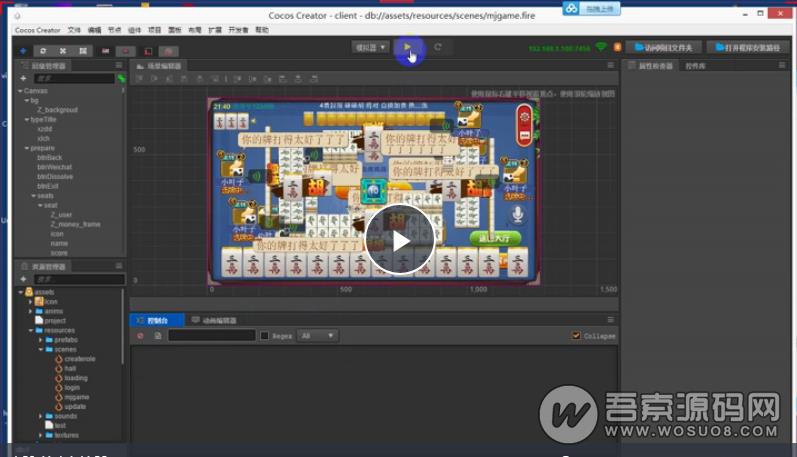Play the video with the circular play overlay
797x457 pixels.
tap(400, 240)
